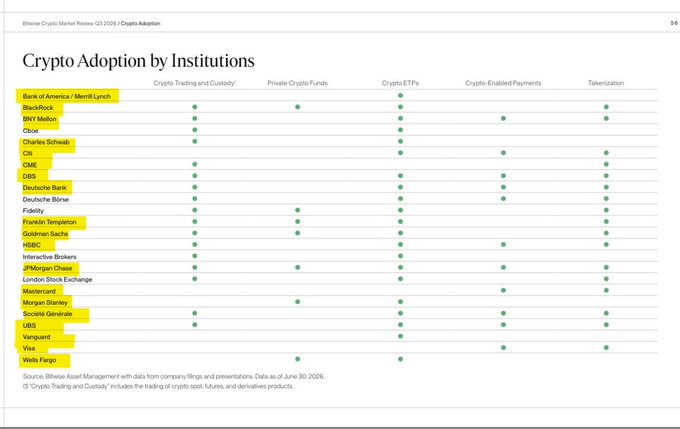Image resolution: width=680 pixels, height=429 pixels.
Task: Select the 'Bank of America / Merrill Lynch' row label
Action: pos(67,96)
